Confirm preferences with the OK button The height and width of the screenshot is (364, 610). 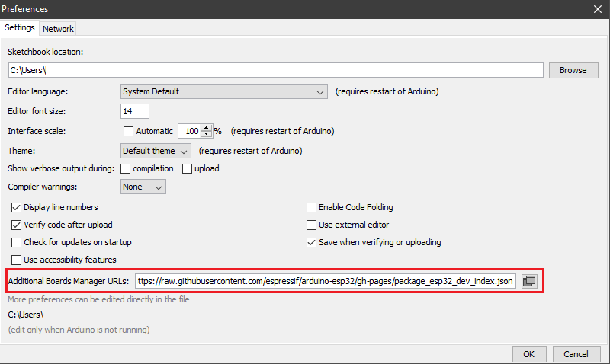[x=528, y=354]
